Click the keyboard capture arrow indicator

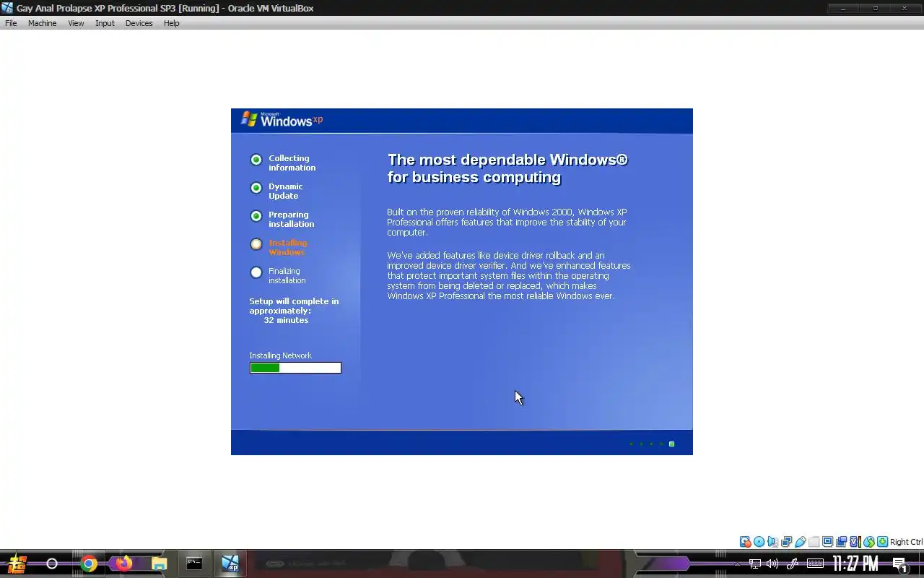(882, 542)
